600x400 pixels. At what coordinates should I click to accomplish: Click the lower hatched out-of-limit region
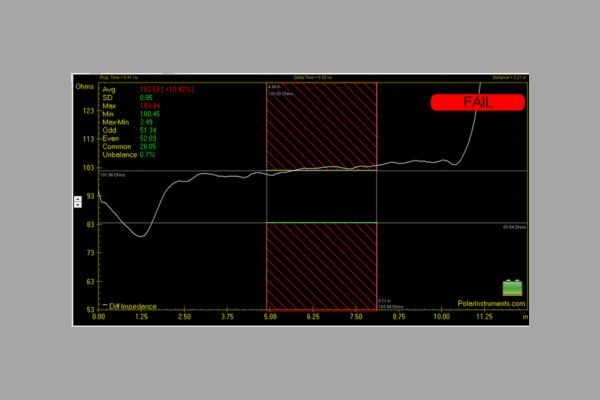(321, 266)
